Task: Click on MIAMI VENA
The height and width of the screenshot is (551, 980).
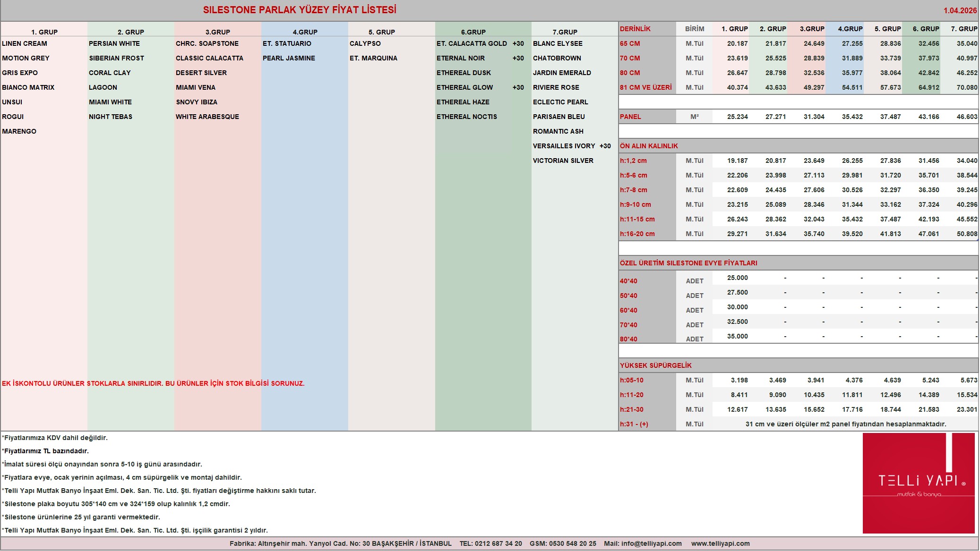Action: (x=196, y=87)
